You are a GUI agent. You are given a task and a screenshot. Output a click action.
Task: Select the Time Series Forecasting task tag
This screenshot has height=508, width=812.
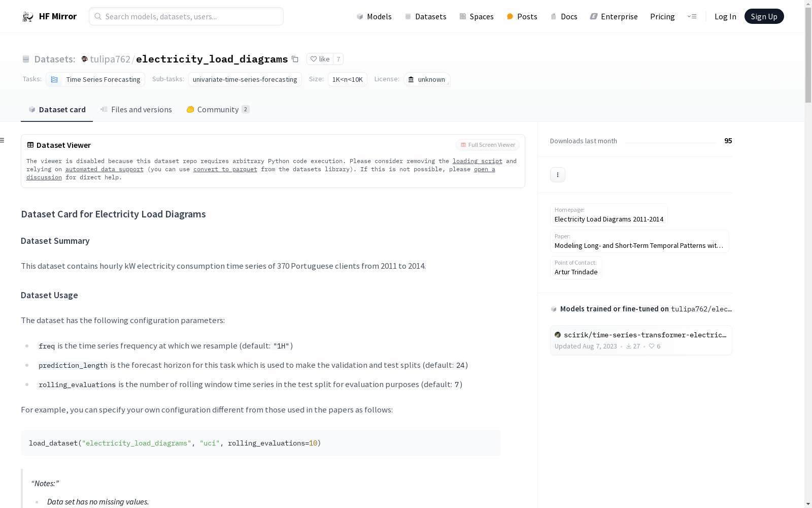(x=95, y=79)
